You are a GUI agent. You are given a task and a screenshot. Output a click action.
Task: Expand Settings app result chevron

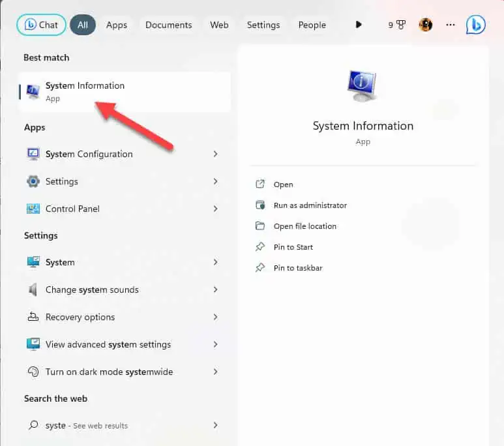[215, 181]
